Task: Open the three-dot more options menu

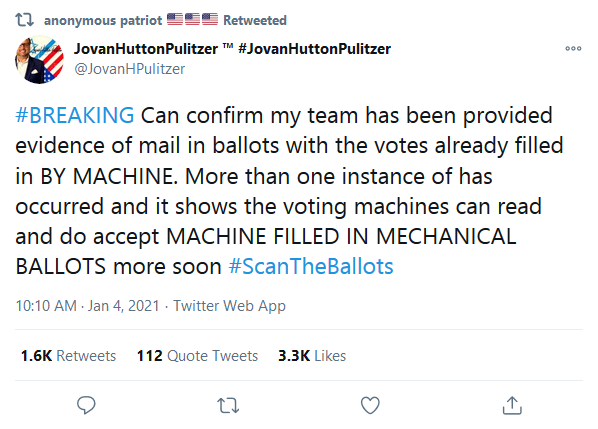Action: [573, 48]
